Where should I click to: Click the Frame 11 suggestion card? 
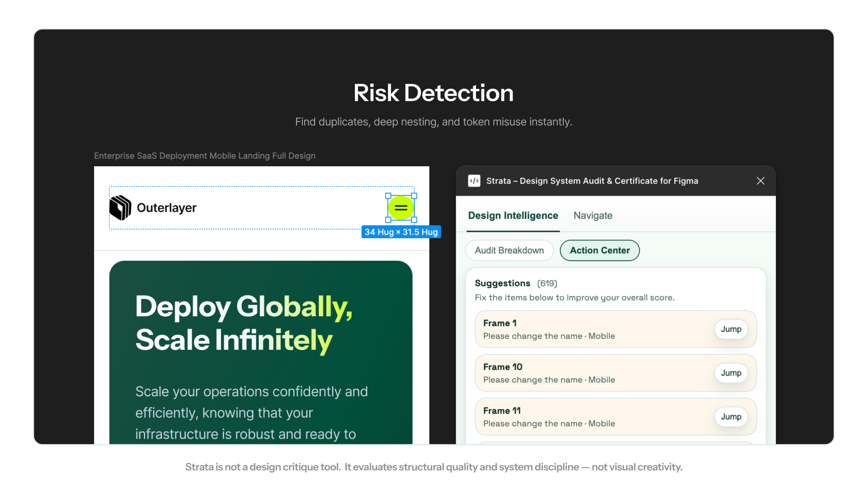[x=588, y=417]
